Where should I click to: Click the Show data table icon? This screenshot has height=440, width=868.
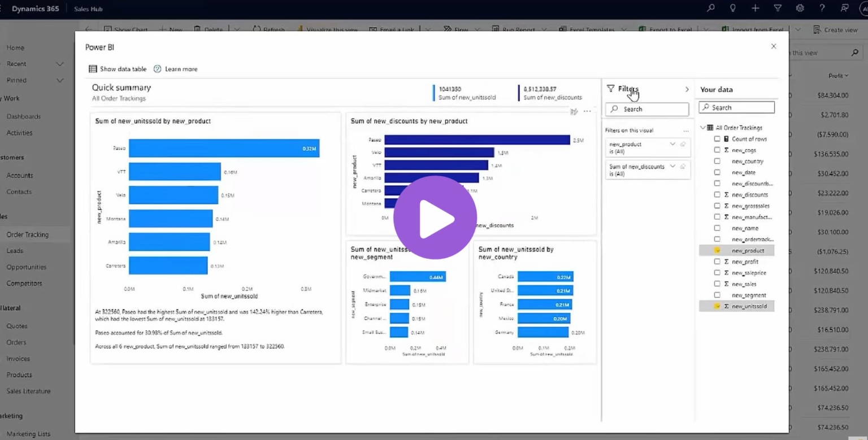coord(93,68)
